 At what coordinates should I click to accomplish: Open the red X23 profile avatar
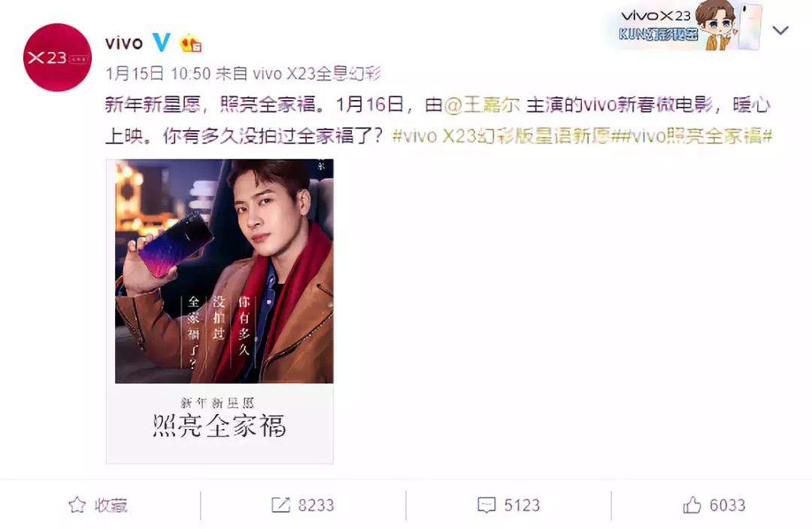tap(57, 57)
